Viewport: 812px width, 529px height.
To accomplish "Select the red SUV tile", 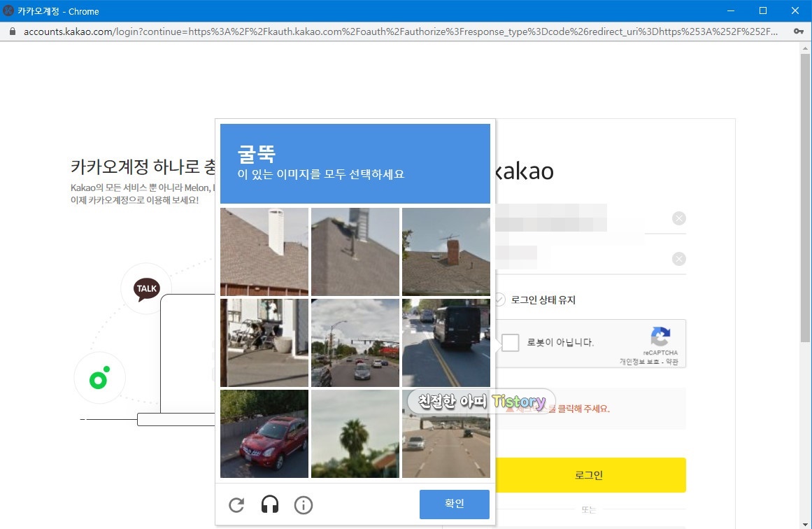I will (264, 434).
